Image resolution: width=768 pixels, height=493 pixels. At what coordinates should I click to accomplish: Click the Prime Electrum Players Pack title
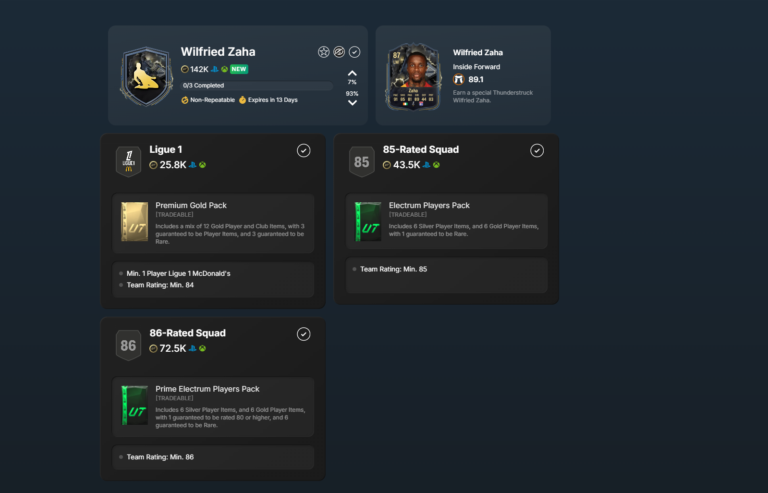coord(208,389)
